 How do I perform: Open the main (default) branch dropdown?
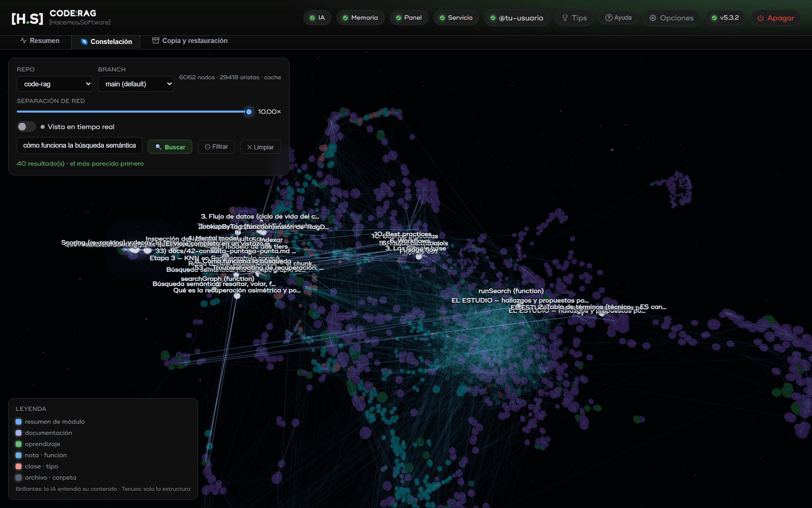136,84
